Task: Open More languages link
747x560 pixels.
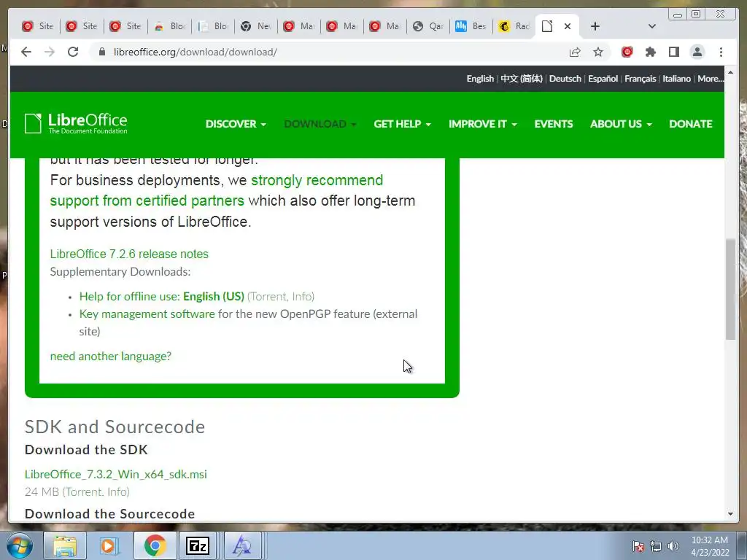Action: (711, 79)
